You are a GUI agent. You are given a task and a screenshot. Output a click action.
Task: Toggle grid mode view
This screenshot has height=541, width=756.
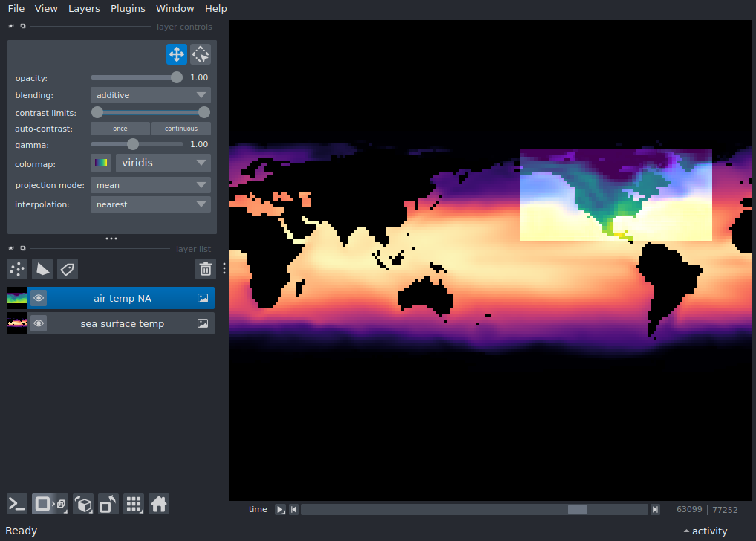[x=134, y=505]
